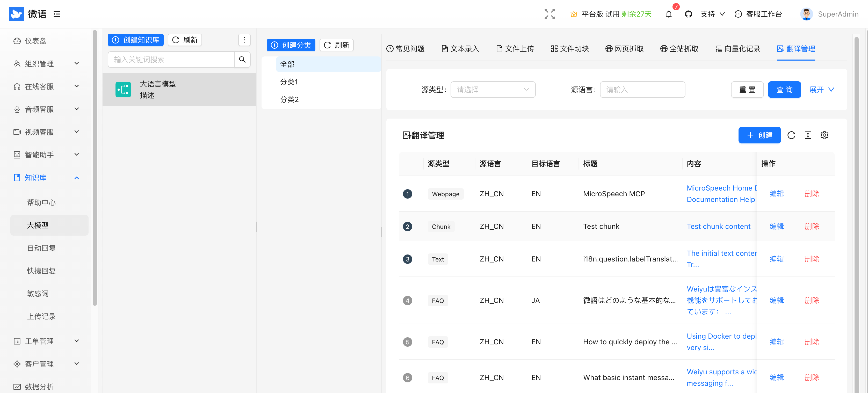
Task: Open the Test chunk content link
Action: click(718, 226)
